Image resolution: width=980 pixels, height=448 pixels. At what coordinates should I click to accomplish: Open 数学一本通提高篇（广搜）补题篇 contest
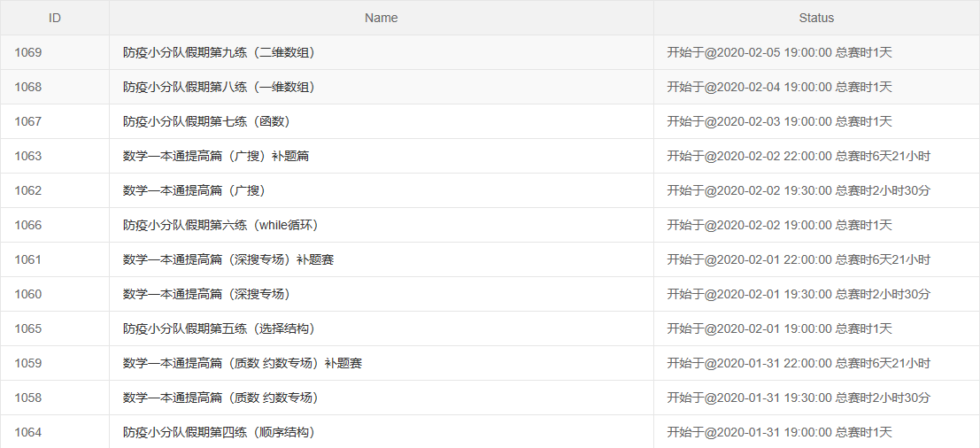[216, 156]
